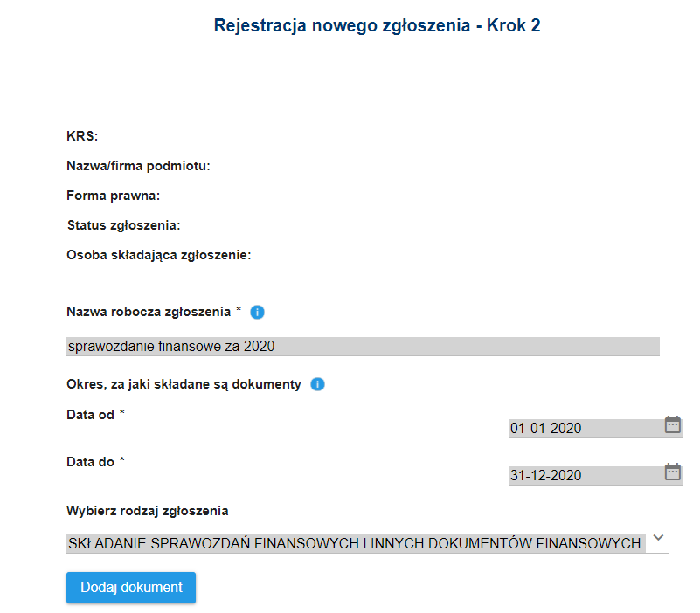Click the Osoba składająca zgłoszenie label
Viewport: 700px width, 613px height.
159,256
